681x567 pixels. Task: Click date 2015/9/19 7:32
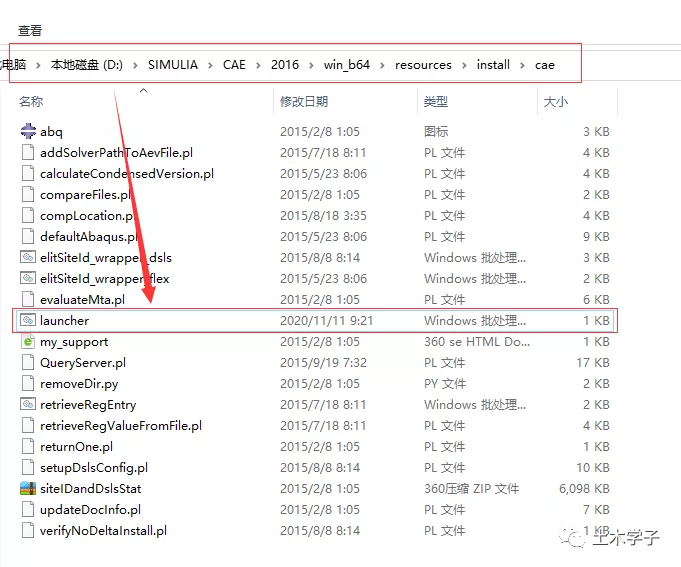pos(323,363)
